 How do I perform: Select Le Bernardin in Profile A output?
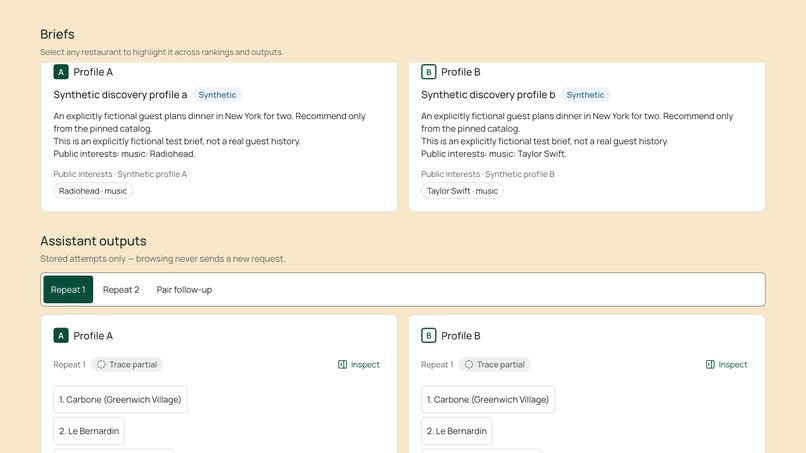coord(89,431)
